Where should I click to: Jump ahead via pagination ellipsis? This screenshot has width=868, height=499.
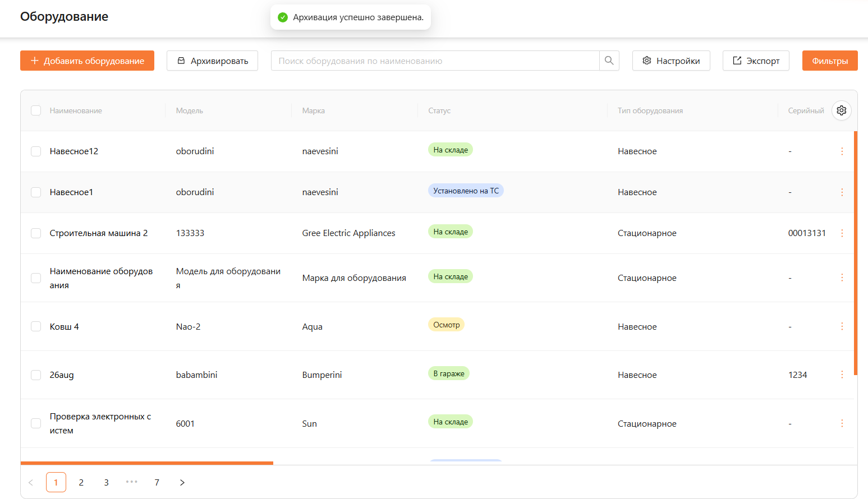click(131, 482)
